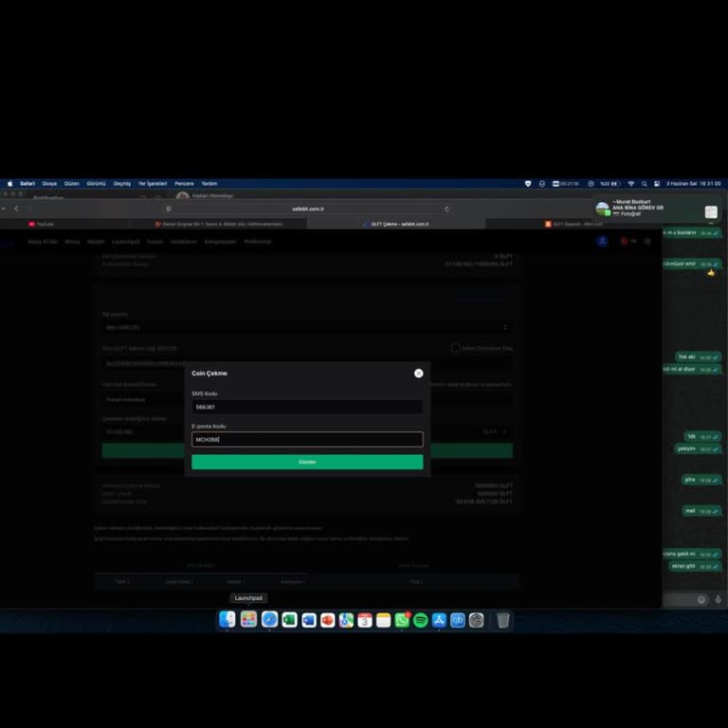
Task: Select the GLFT Çekme safebit tab
Action: [395, 224]
